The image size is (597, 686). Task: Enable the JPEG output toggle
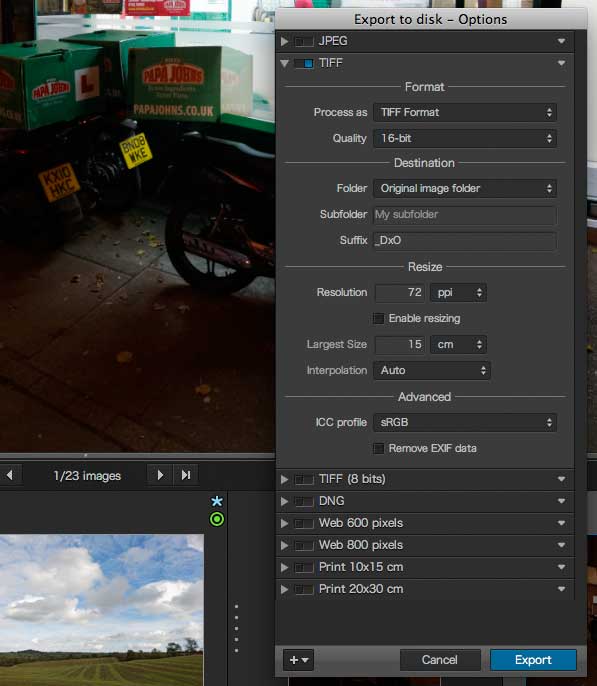[x=304, y=42]
